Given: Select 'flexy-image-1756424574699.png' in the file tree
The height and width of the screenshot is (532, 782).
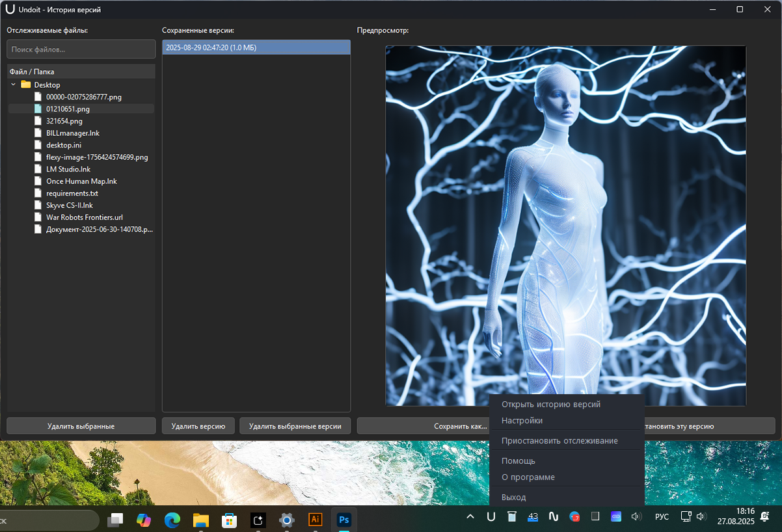Looking at the screenshot, I should pos(97,157).
